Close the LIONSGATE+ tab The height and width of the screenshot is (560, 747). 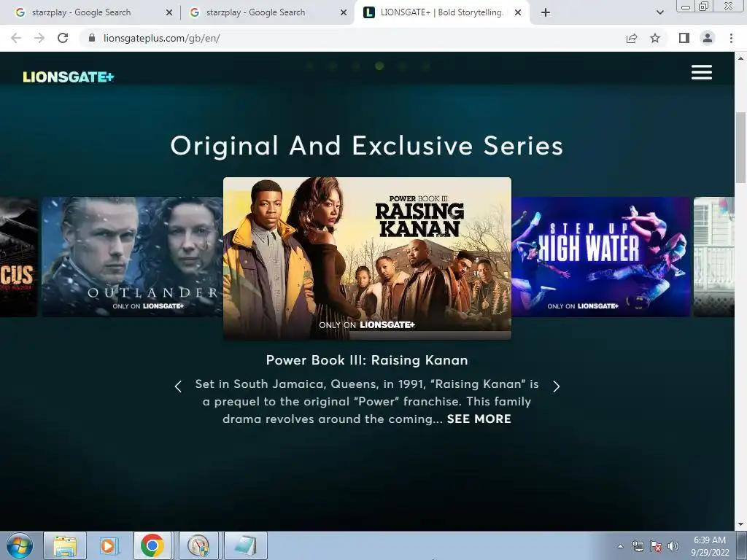click(518, 12)
